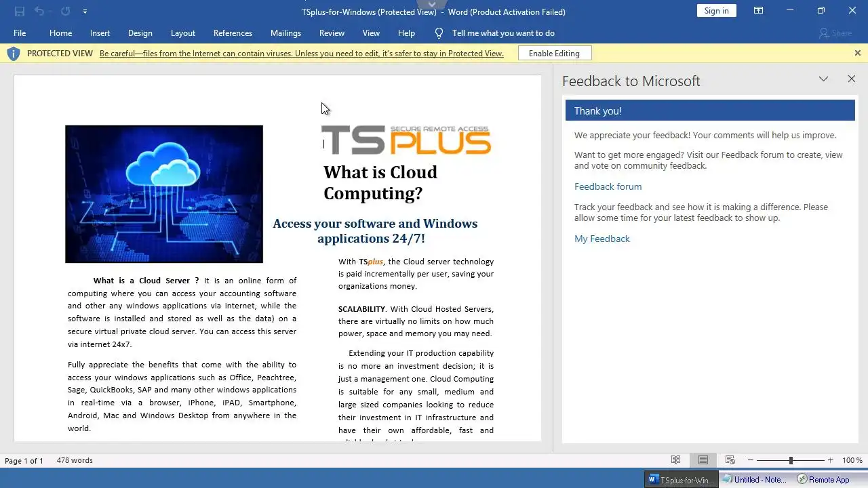The height and width of the screenshot is (488, 868).
Task: Open the My Feedback link
Action: click(x=602, y=239)
